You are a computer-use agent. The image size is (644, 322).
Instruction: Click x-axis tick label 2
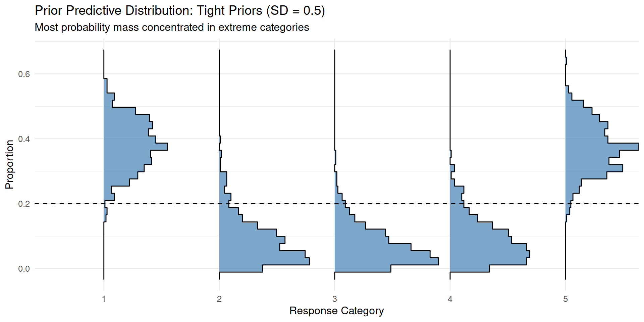(x=219, y=299)
